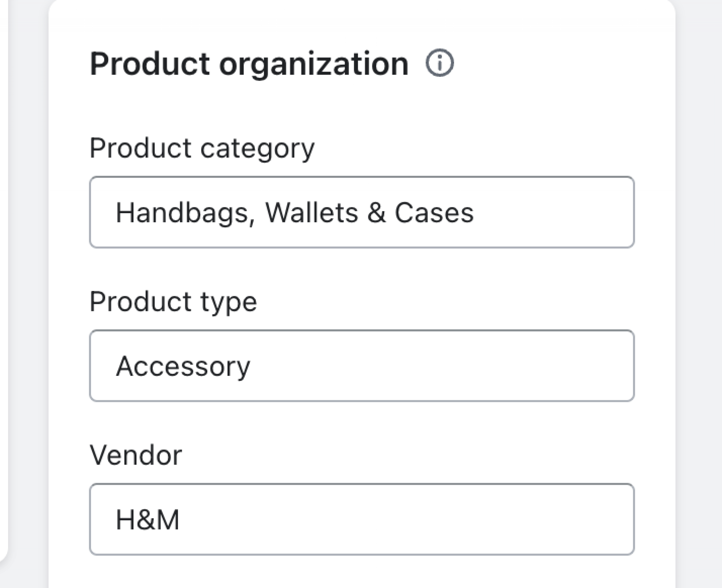Viewport: 722px width, 588px height.
Task: Click empty space right of Accessory text
Action: tap(441, 366)
